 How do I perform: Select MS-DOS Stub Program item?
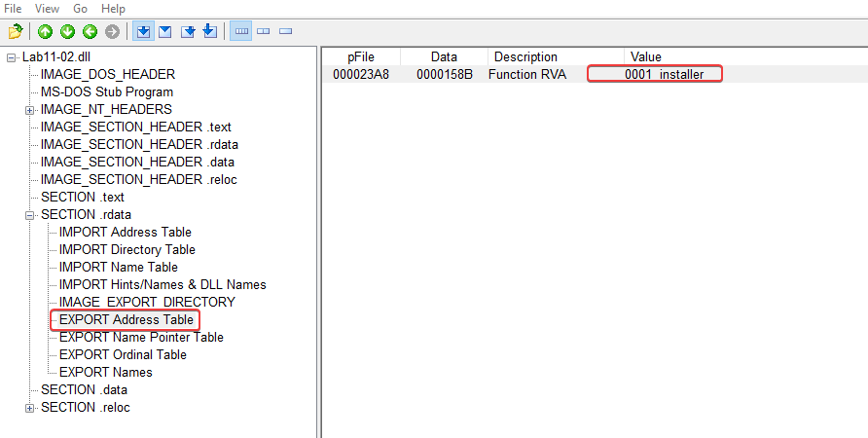click(x=107, y=91)
